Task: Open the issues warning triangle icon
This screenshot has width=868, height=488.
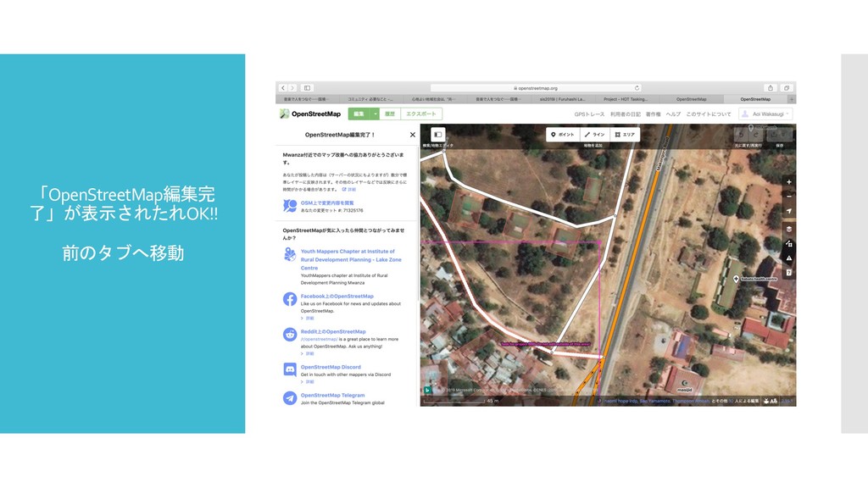Action: (789, 258)
